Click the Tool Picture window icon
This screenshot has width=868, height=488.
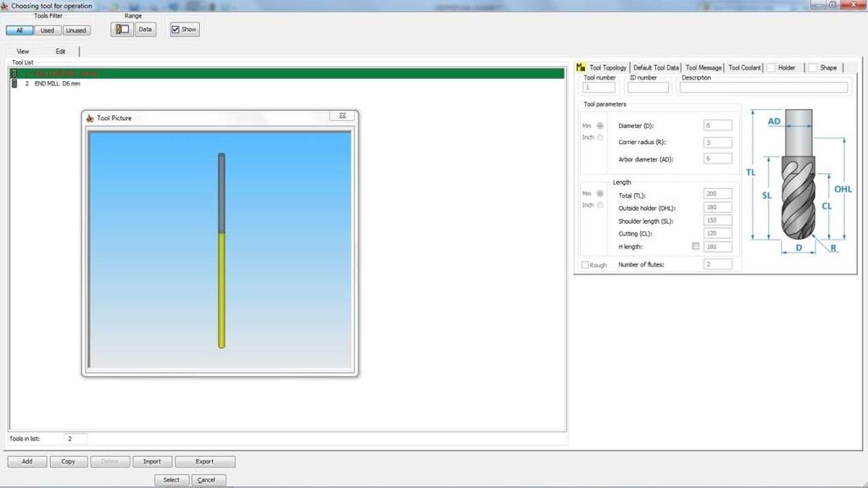coord(90,118)
